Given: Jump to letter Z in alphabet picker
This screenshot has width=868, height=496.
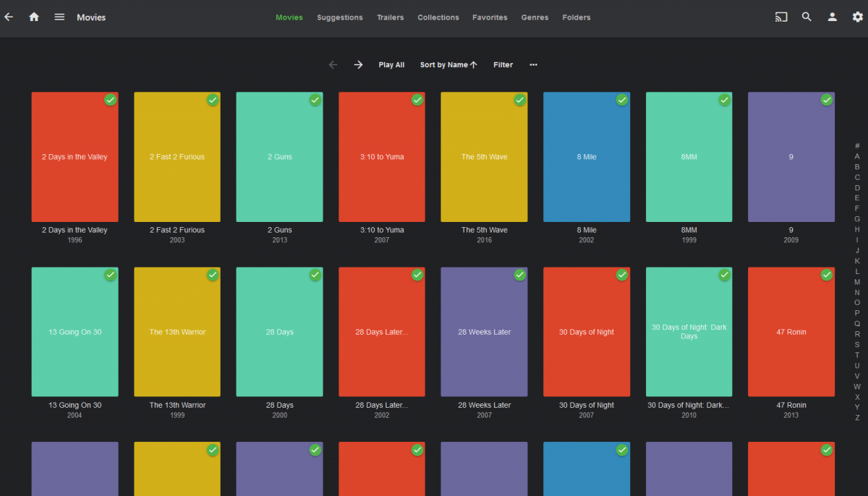Looking at the screenshot, I should pyautogui.click(x=857, y=418).
